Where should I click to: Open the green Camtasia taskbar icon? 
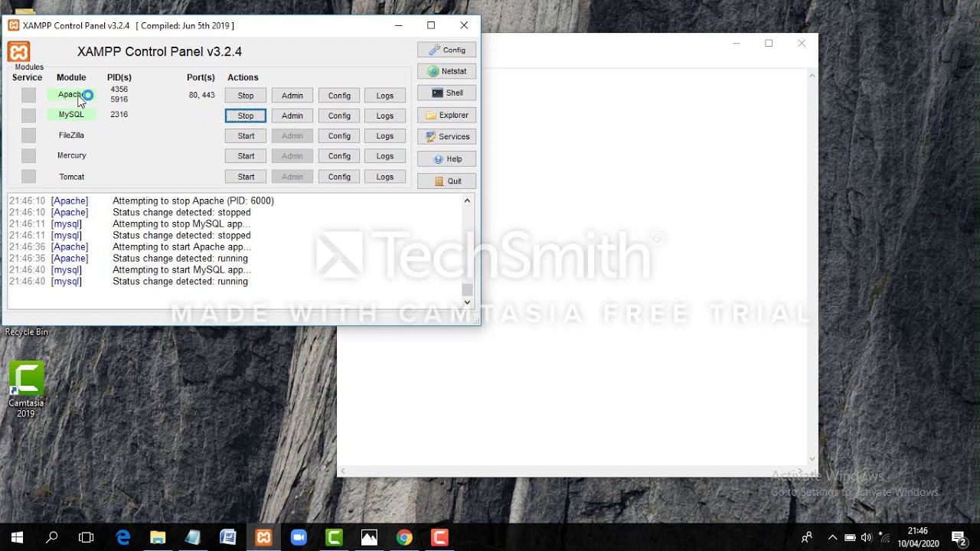point(334,537)
